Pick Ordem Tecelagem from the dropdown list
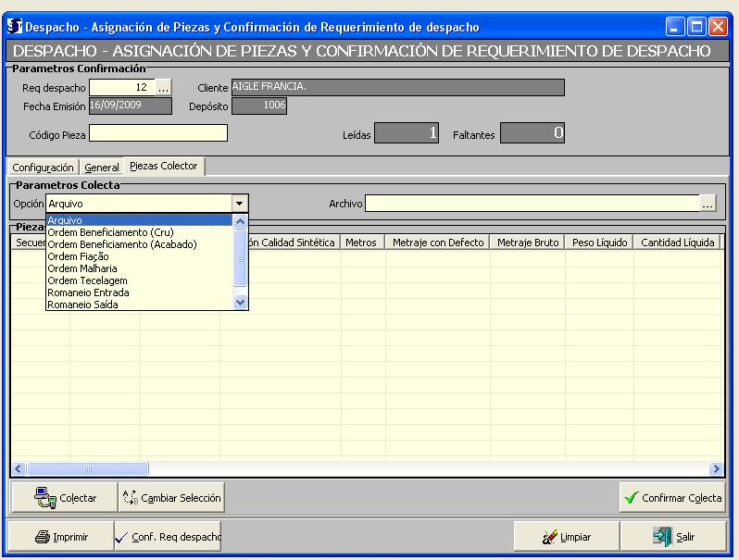739x560 pixels. click(x=87, y=280)
